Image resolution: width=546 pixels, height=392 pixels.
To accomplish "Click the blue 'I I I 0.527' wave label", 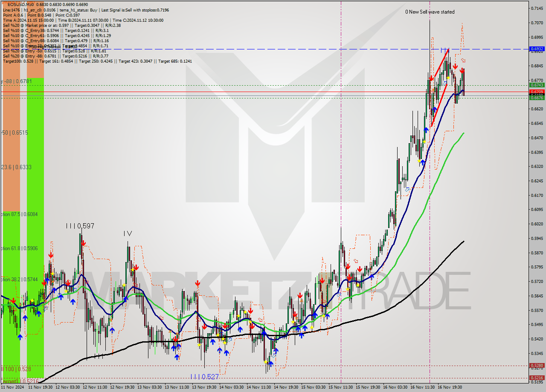I will coord(205,377).
